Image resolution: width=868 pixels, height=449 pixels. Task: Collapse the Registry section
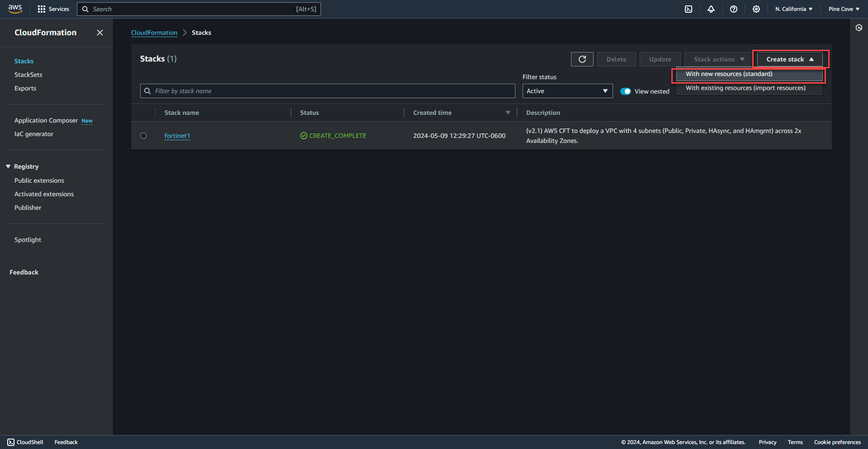[8, 166]
